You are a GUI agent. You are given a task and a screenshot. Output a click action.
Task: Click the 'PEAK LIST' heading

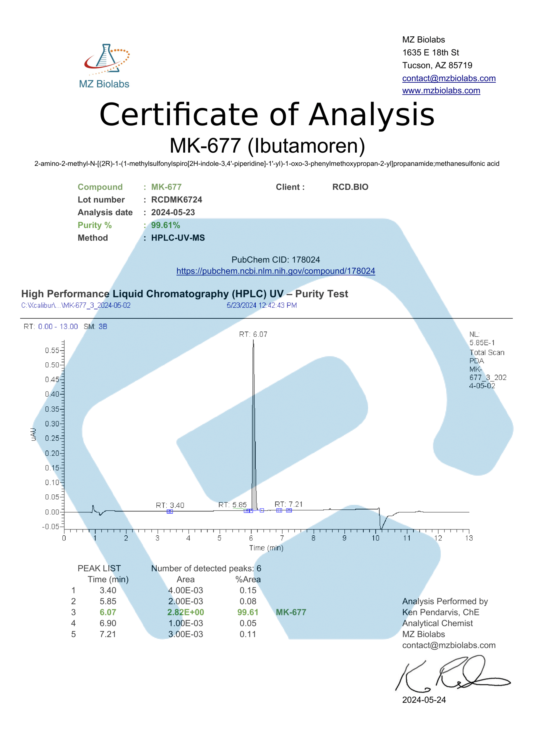click(x=99, y=568)
